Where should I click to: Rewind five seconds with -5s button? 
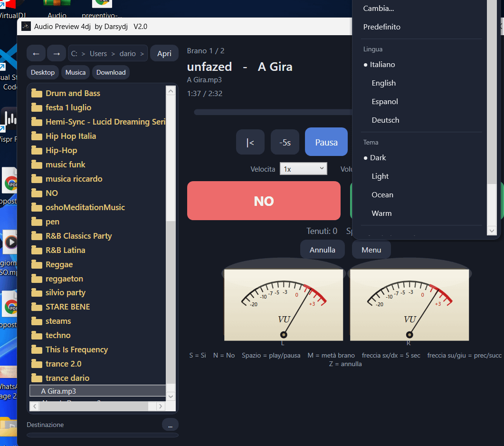[285, 142]
